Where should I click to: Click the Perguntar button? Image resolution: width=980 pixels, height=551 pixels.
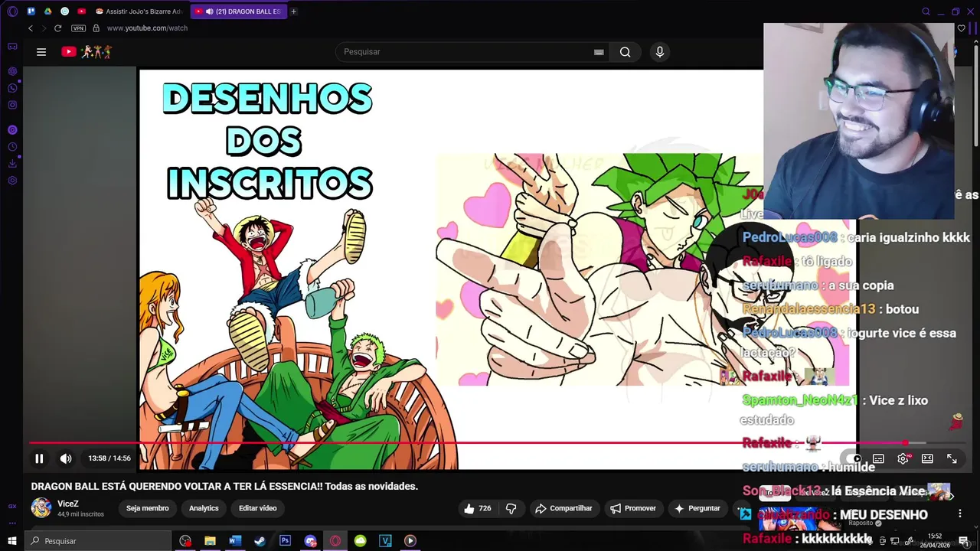coord(697,508)
